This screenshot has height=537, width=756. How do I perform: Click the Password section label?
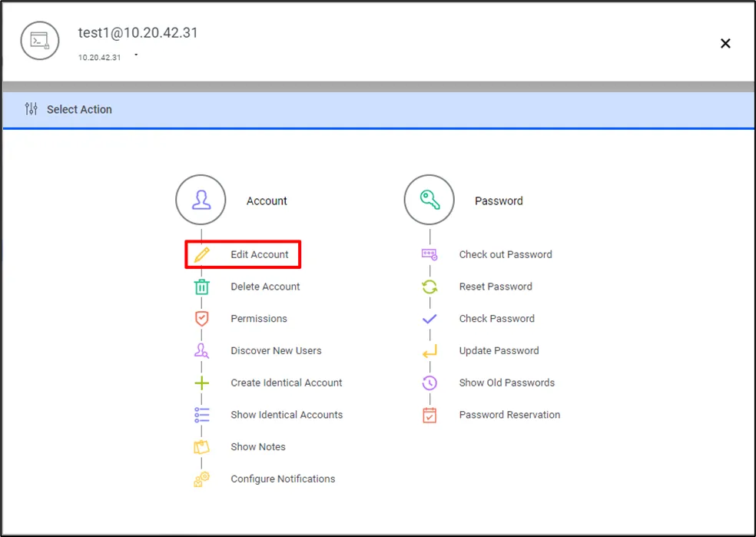499,201
